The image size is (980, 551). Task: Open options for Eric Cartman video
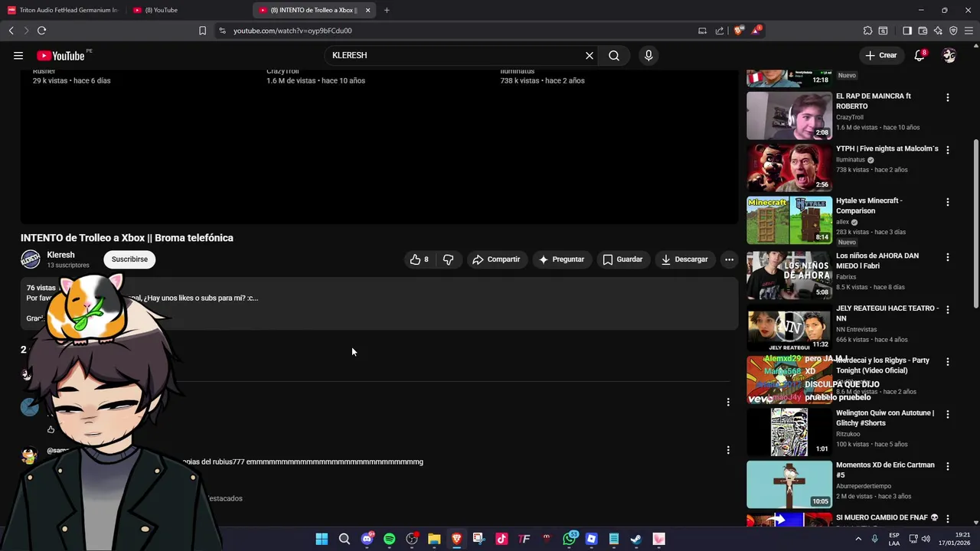coord(948,466)
